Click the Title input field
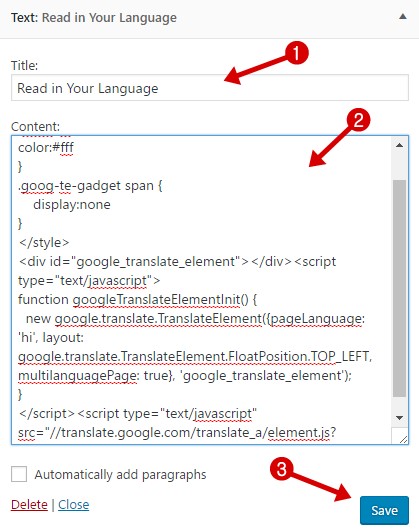 pyautogui.click(x=210, y=88)
